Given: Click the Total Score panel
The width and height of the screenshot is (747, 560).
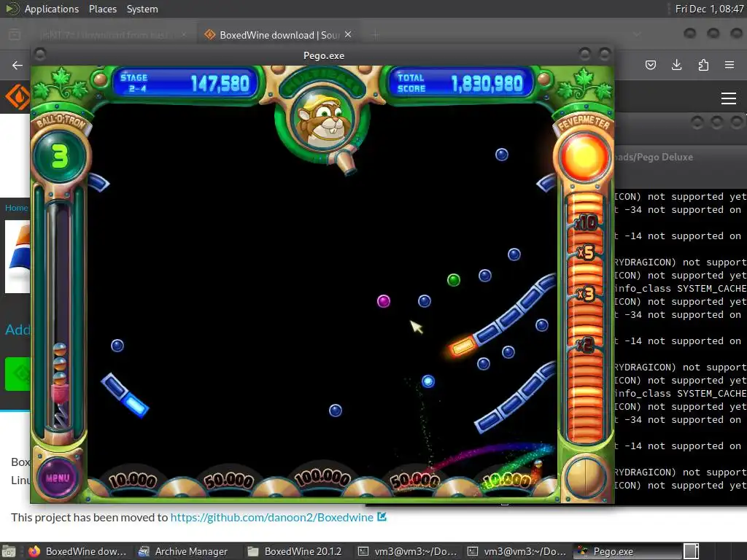Looking at the screenshot, I should click(460, 83).
